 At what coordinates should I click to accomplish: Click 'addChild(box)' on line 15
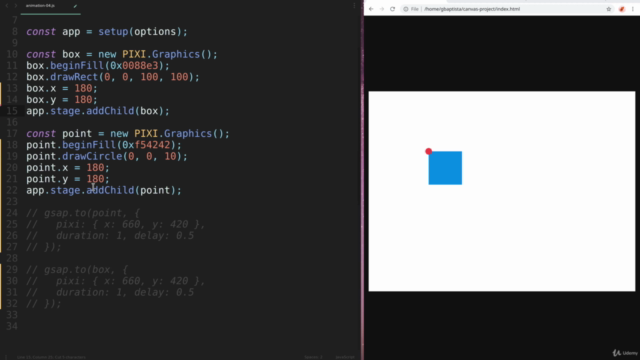[x=125, y=111]
